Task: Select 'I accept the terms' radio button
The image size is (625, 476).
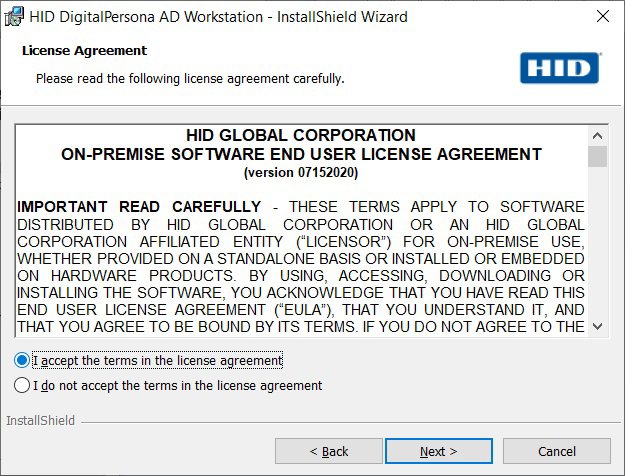Action: [23, 360]
